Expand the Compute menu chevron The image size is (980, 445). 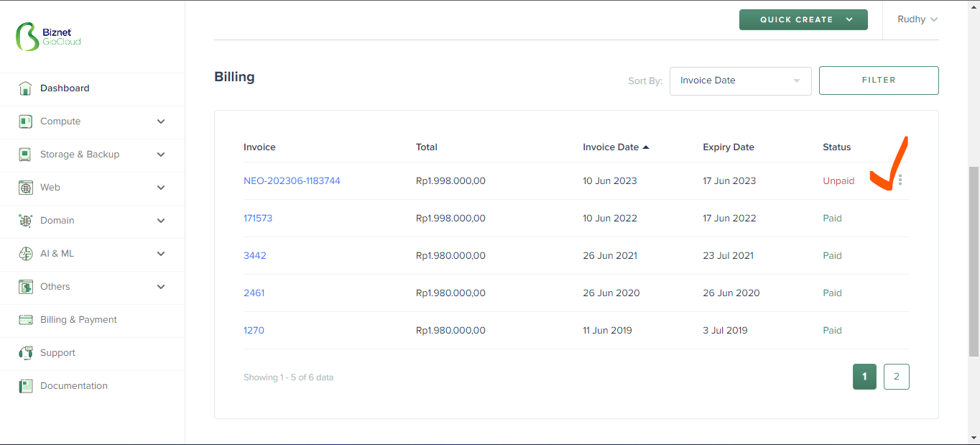pos(161,121)
